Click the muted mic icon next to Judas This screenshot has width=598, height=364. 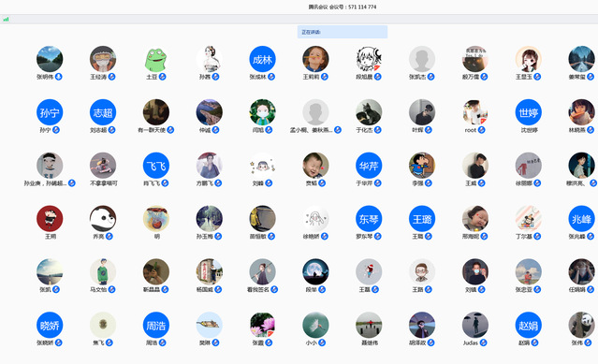coord(483,342)
